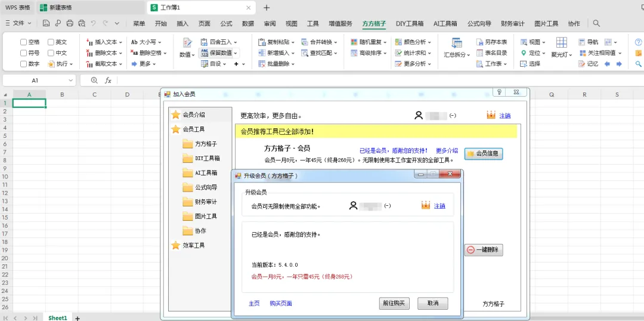Switch to the 公式 ribbon tab
644x321 pixels.
pos(227,23)
